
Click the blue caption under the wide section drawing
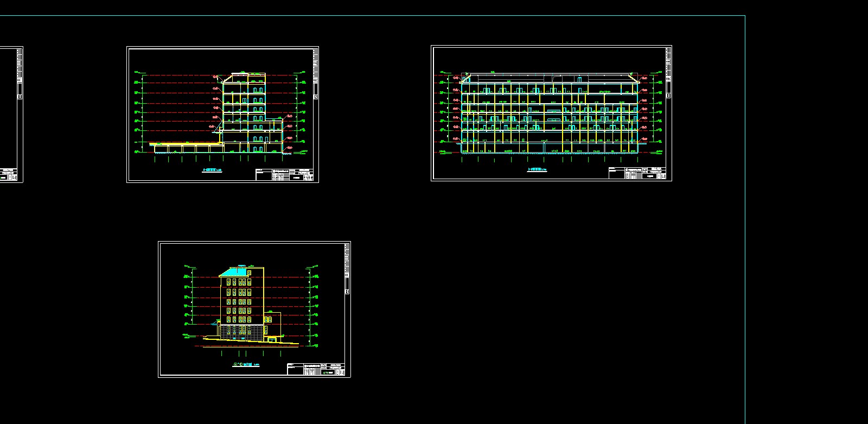coord(537,170)
